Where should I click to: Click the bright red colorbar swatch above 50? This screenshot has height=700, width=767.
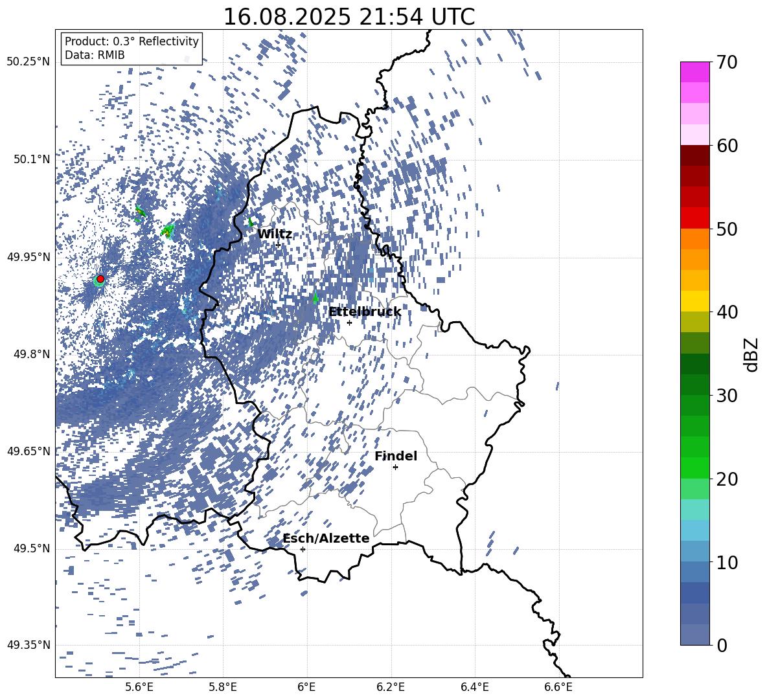coord(694,218)
